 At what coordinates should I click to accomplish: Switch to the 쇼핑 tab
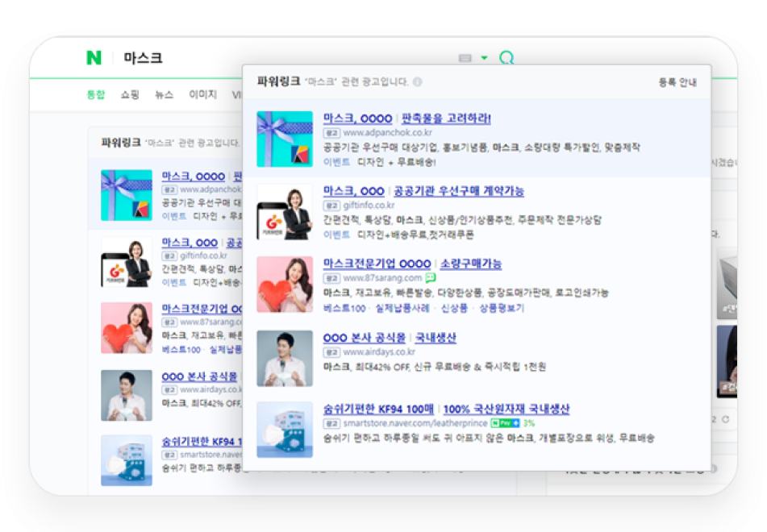tap(130, 94)
